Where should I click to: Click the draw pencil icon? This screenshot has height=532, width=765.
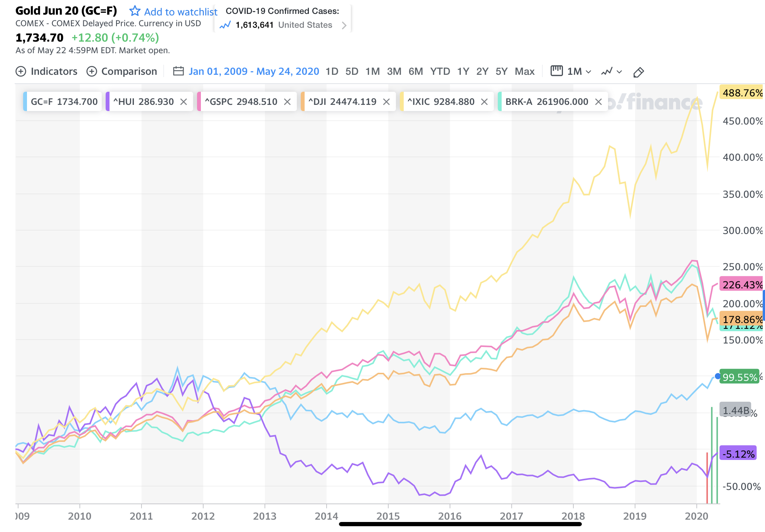tap(639, 72)
